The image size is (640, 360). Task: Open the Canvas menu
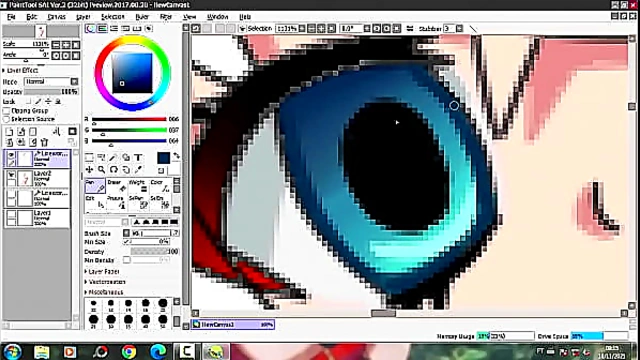click(x=56, y=17)
